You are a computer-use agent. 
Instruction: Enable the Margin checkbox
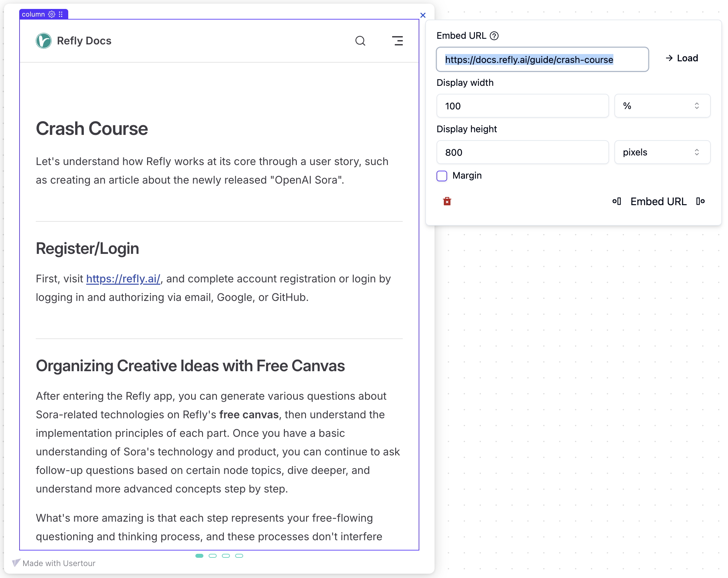[x=442, y=176]
